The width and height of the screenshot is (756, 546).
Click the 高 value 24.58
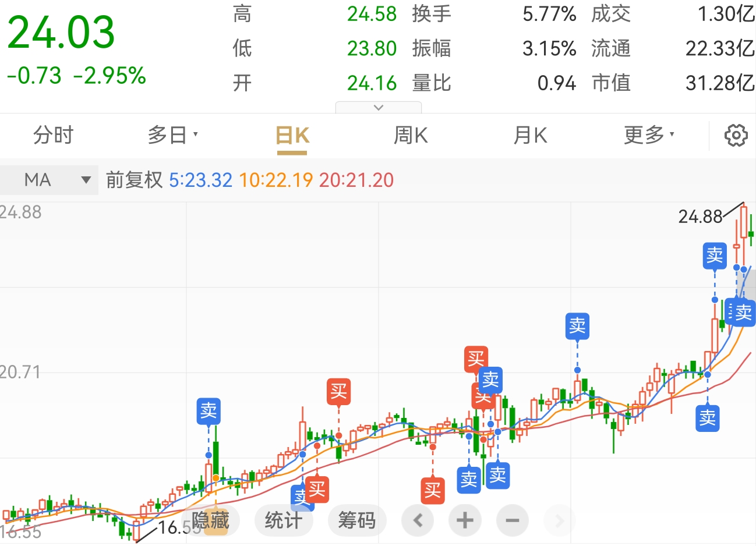pos(372,14)
